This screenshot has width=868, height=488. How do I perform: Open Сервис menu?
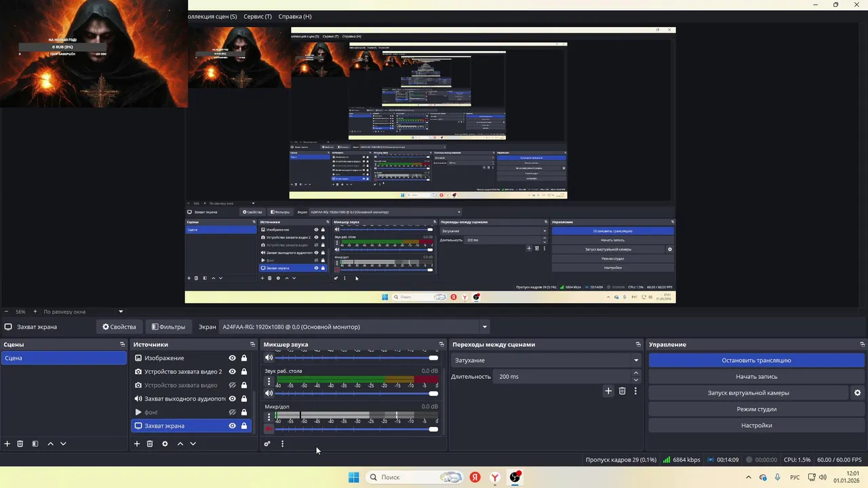pos(258,16)
